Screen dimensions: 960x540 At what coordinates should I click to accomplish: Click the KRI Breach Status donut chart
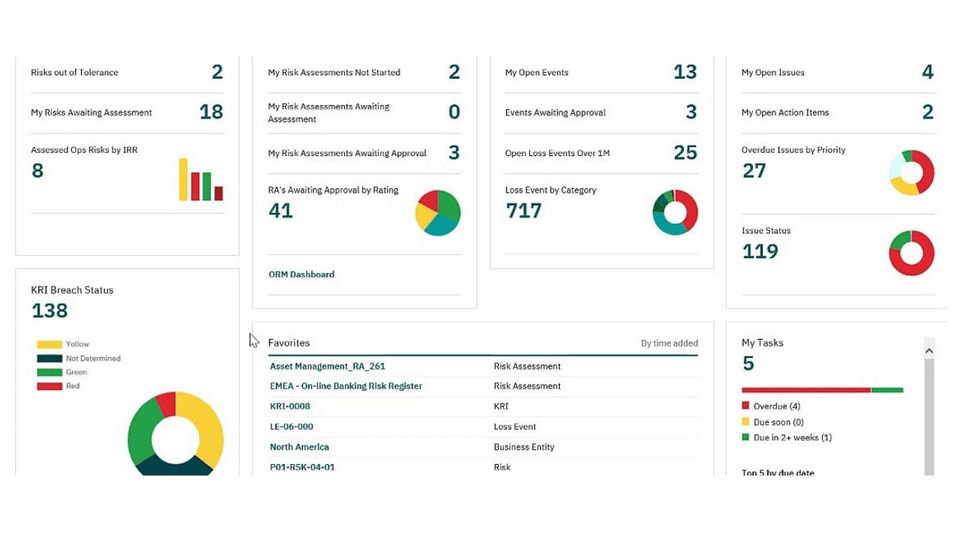(x=176, y=433)
